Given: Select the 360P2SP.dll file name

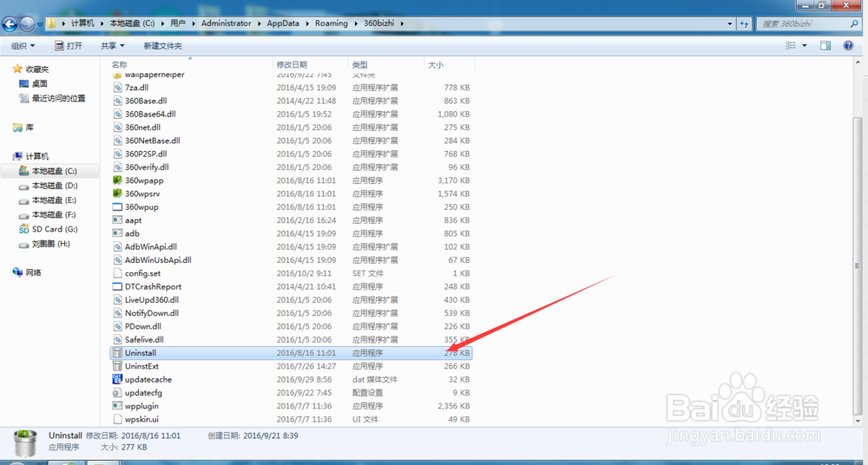Looking at the screenshot, I should tap(146, 154).
